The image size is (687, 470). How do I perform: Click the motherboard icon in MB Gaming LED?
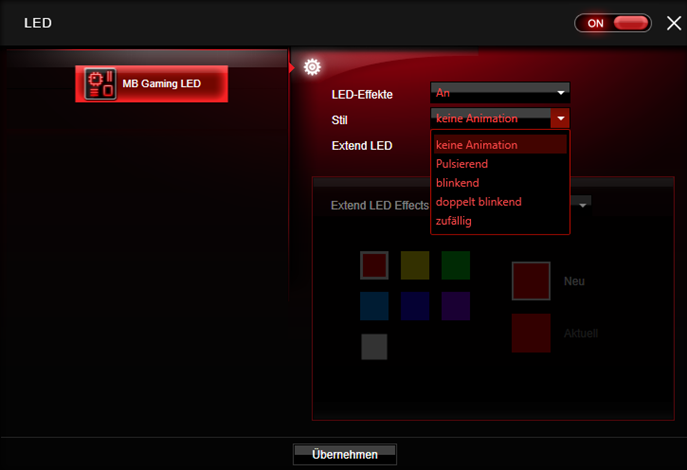[100, 84]
